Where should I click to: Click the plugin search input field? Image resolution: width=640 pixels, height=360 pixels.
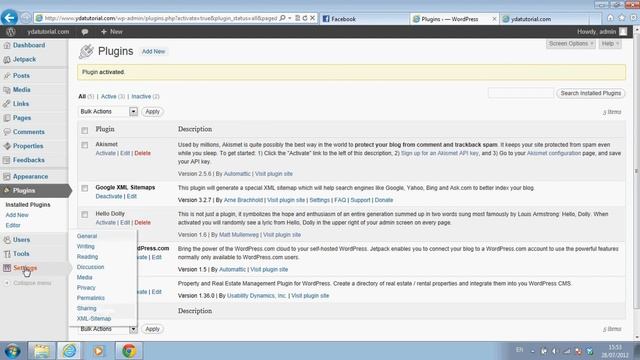tap(521, 93)
